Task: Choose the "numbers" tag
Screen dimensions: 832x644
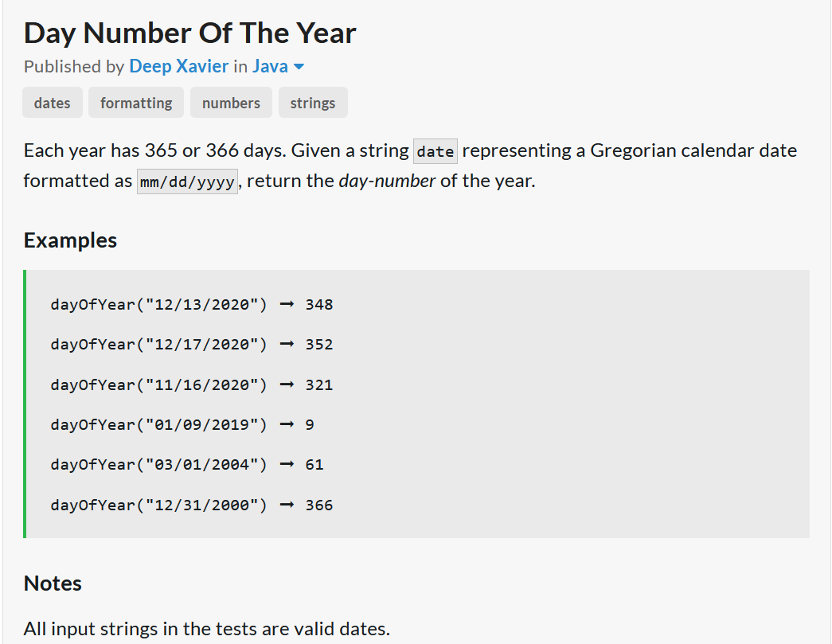Action: pyautogui.click(x=231, y=103)
